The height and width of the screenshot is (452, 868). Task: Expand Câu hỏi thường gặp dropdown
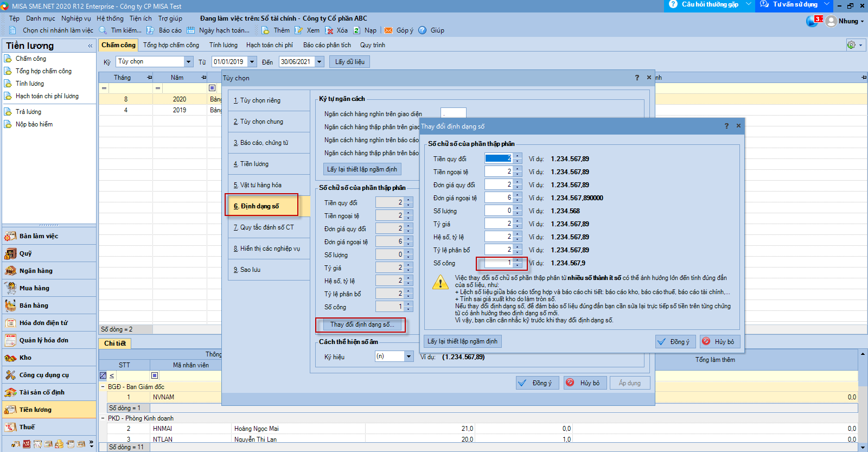(x=749, y=4)
